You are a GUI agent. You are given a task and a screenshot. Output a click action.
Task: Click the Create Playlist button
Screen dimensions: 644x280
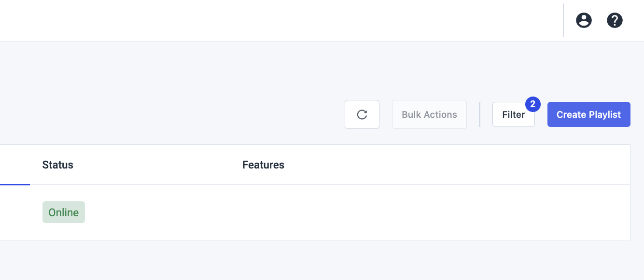tap(589, 114)
